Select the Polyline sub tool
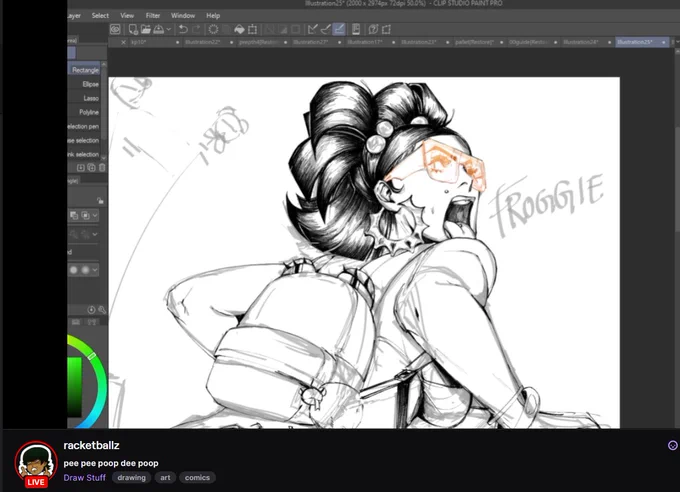Viewport: 680px width, 492px height. pyautogui.click(x=84, y=112)
